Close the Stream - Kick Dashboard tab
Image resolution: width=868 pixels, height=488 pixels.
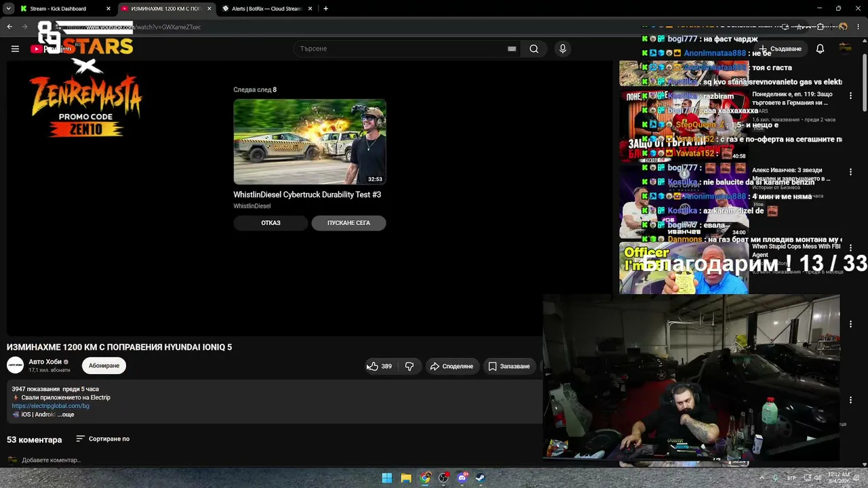tap(108, 9)
